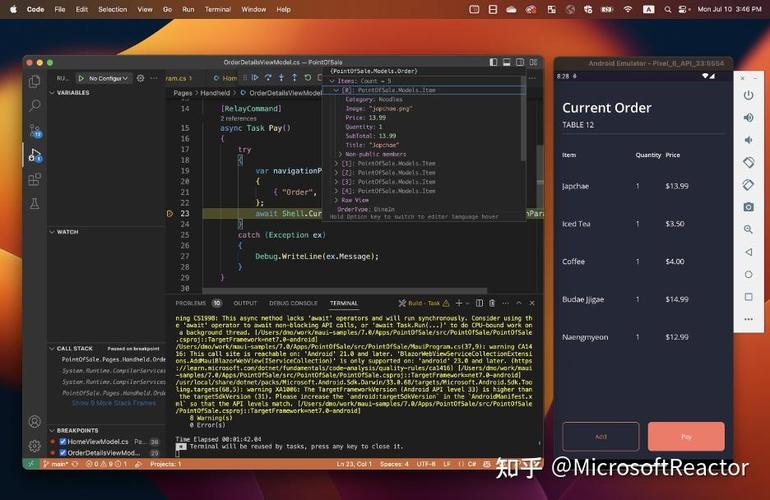The height and width of the screenshot is (500, 770).
Task: Switch to the DEBUG CONSOLE panel tab
Action: point(293,303)
